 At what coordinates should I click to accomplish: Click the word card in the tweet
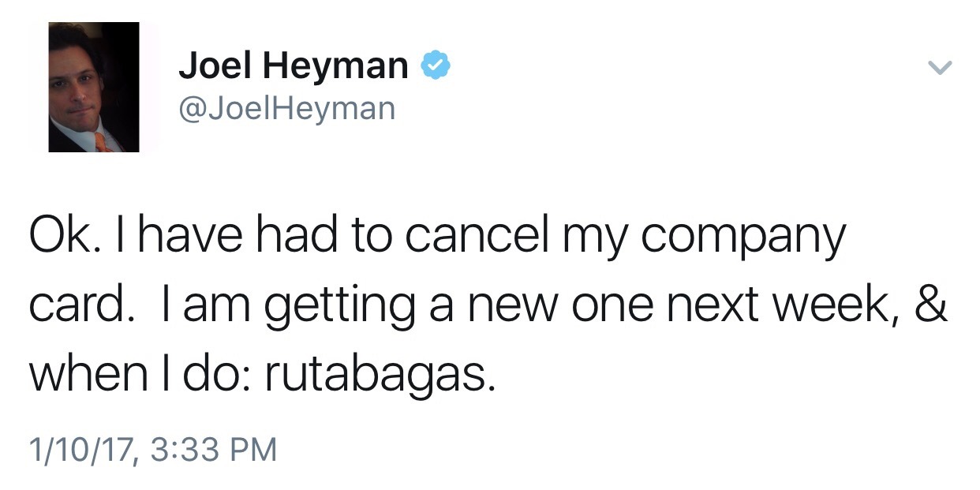tap(76, 305)
